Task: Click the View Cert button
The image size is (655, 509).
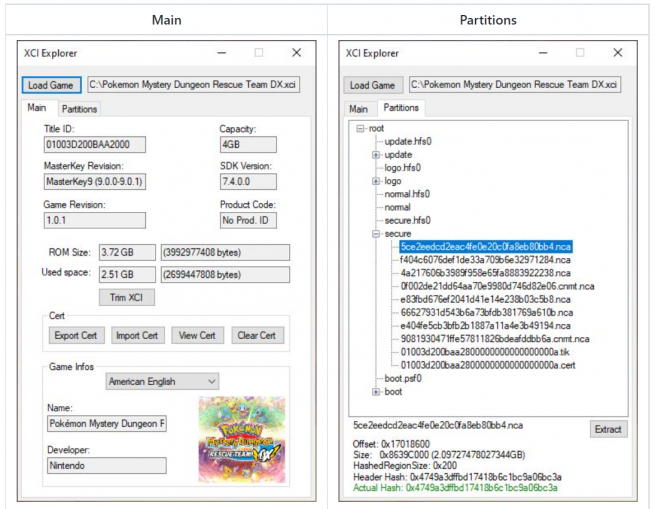Action: point(197,335)
